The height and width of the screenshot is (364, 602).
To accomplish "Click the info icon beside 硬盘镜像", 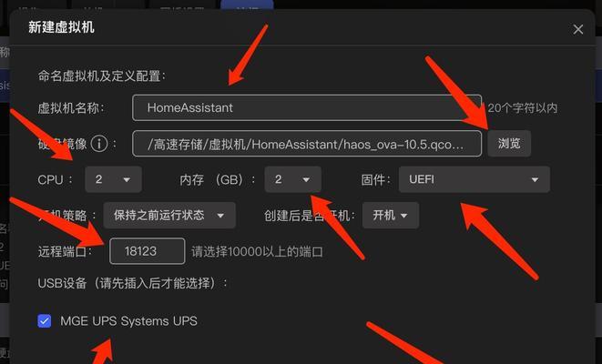I will (99, 144).
